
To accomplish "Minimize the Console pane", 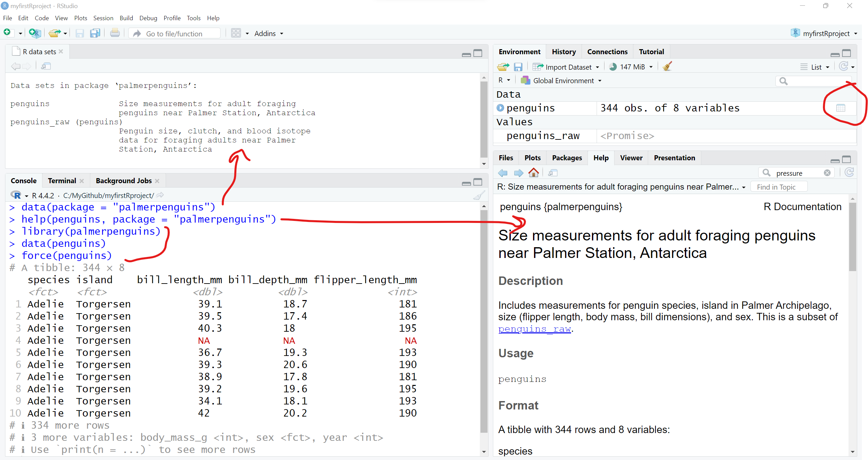I will pyautogui.click(x=466, y=183).
